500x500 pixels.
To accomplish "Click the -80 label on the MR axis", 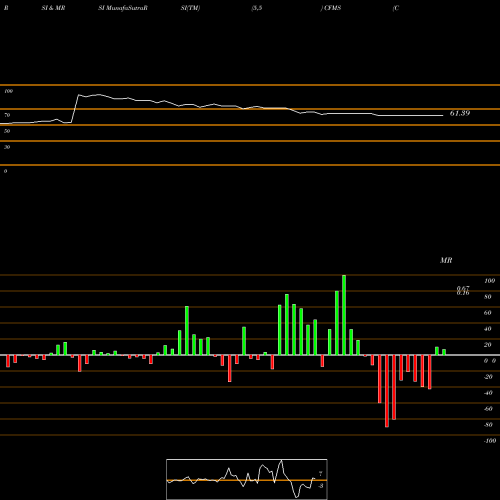I will tap(488, 425).
